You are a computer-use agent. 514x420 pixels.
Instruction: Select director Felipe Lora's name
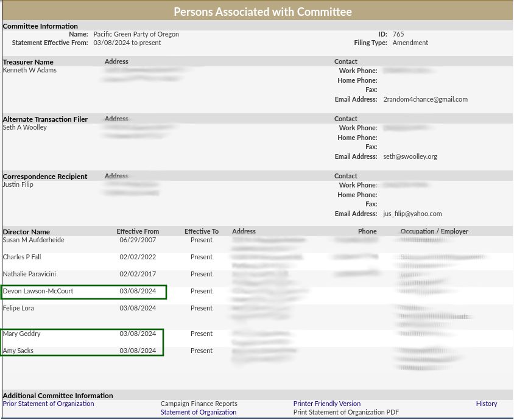click(18, 308)
